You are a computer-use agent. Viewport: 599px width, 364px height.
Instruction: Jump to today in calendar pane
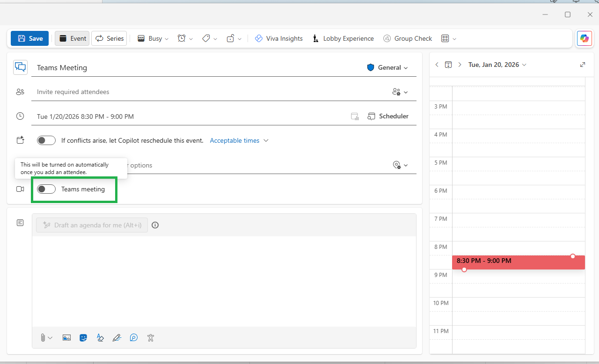click(x=448, y=65)
